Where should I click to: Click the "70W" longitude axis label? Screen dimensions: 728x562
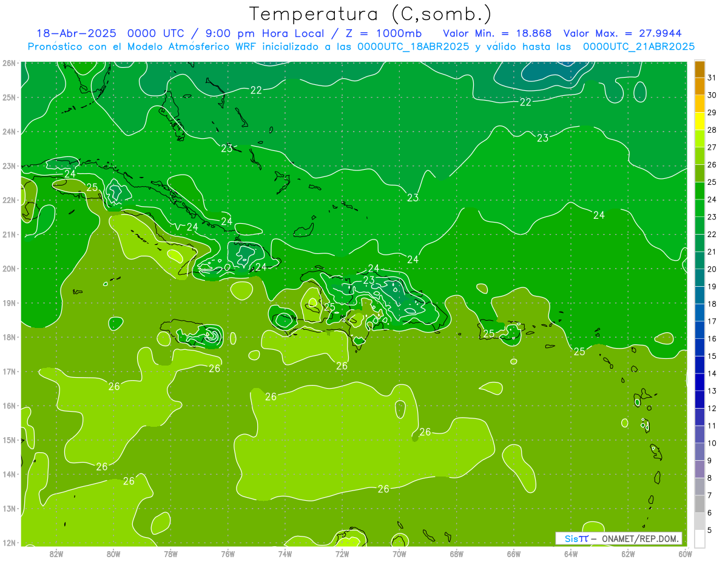coord(399,553)
